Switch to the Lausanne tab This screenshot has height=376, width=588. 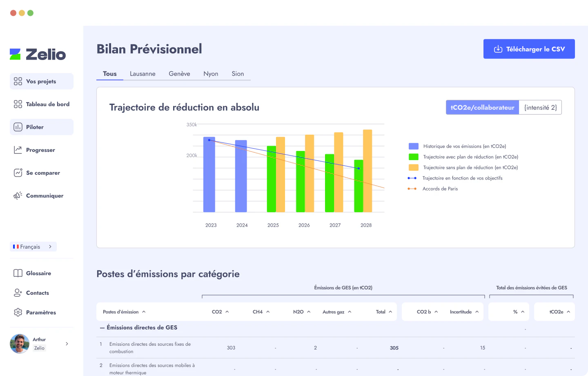click(x=143, y=73)
